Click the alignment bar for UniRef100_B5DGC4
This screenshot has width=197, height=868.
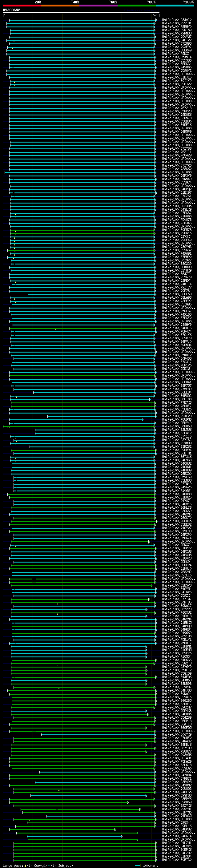click(82, 64)
